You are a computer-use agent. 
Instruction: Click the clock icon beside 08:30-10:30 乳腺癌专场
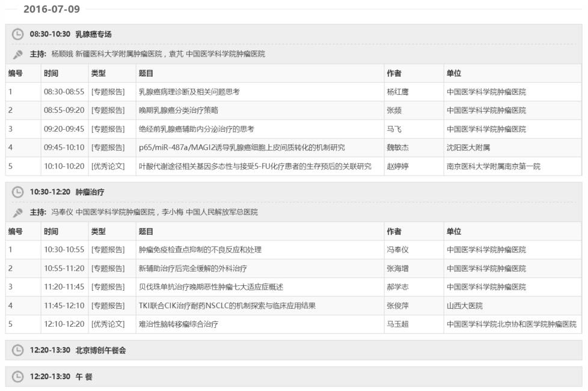point(17,34)
